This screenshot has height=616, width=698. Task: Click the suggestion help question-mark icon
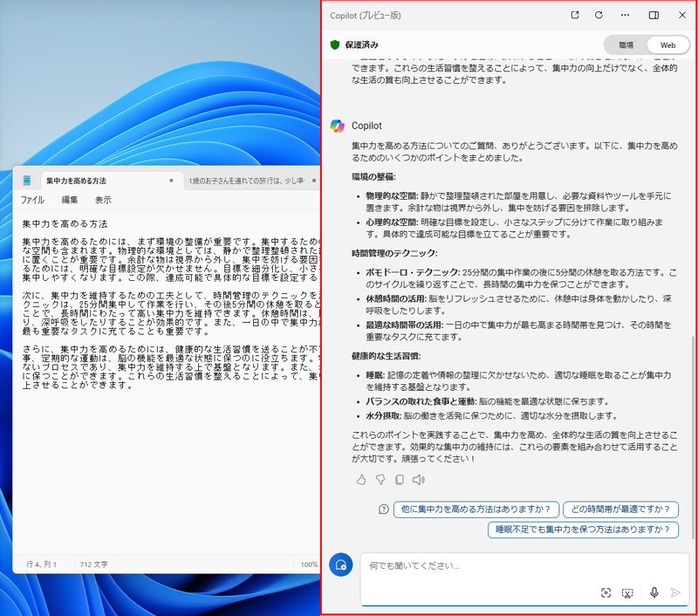click(x=383, y=510)
